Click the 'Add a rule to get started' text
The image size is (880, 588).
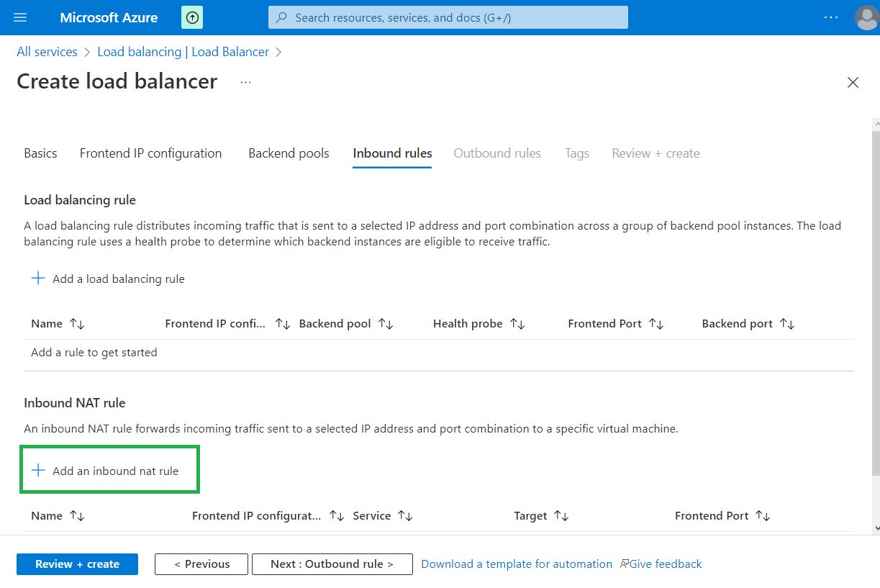click(x=94, y=353)
